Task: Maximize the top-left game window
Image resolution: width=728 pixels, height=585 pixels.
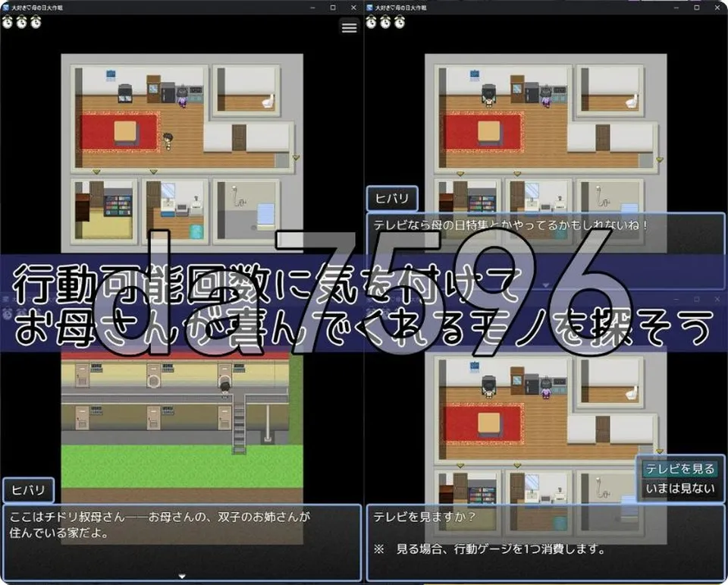Action: (x=333, y=8)
